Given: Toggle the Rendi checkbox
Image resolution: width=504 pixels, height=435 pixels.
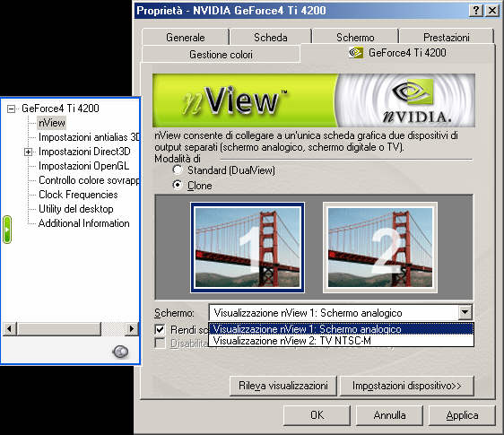Looking at the screenshot, I should click(x=160, y=329).
